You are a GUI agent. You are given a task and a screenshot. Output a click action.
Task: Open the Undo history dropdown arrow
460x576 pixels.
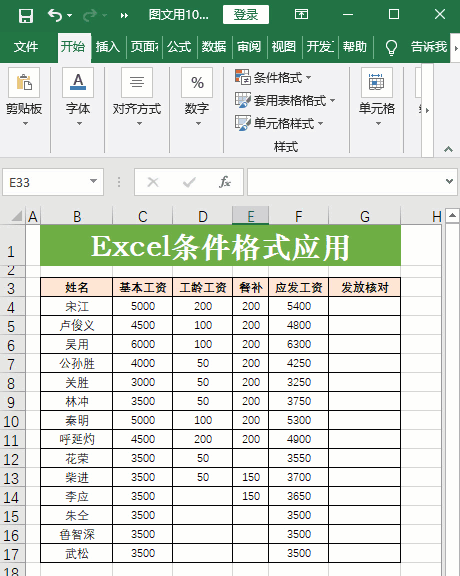click(x=69, y=15)
